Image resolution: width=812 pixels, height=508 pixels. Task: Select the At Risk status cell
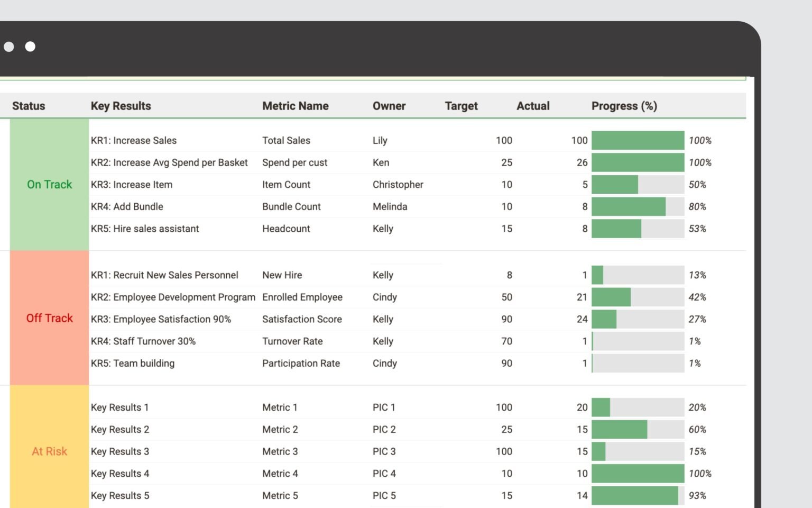(x=49, y=451)
